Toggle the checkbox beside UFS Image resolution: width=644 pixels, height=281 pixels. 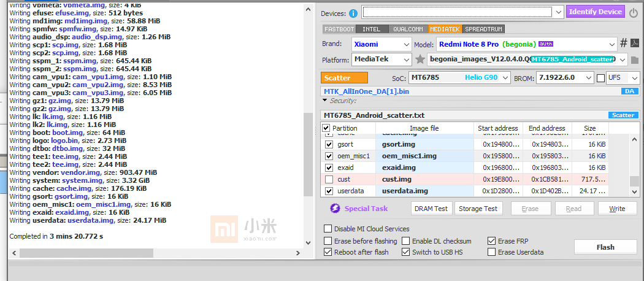point(600,78)
